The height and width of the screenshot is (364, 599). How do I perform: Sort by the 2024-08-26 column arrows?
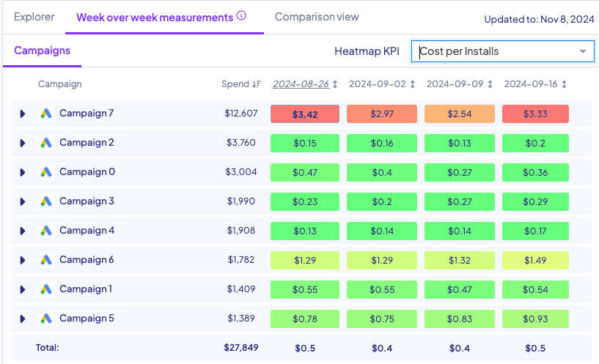pos(335,84)
